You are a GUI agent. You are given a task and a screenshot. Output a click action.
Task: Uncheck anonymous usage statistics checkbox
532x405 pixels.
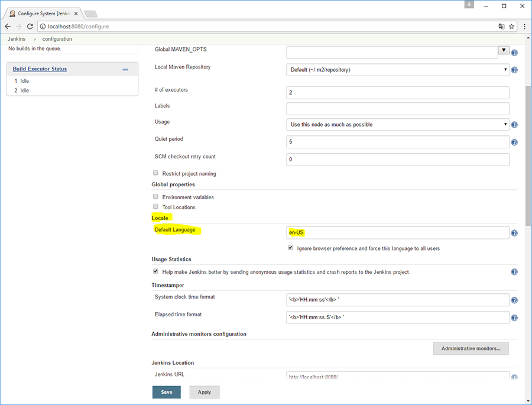coord(155,271)
